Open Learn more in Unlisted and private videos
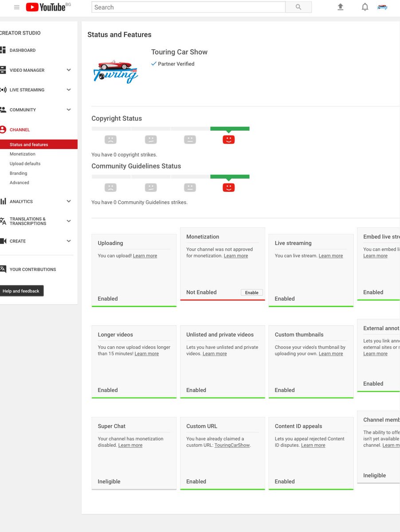400x532 pixels. (x=215, y=354)
